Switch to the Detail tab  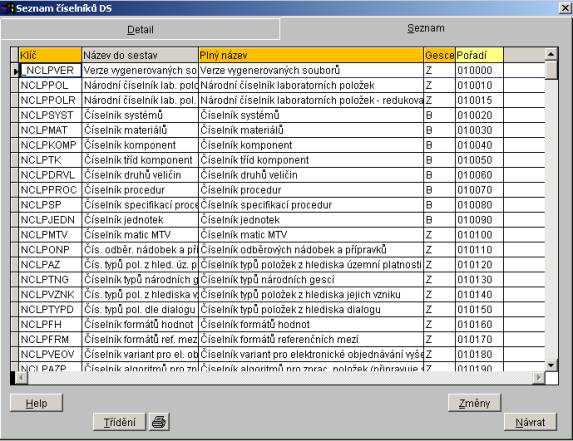(140, 29)
